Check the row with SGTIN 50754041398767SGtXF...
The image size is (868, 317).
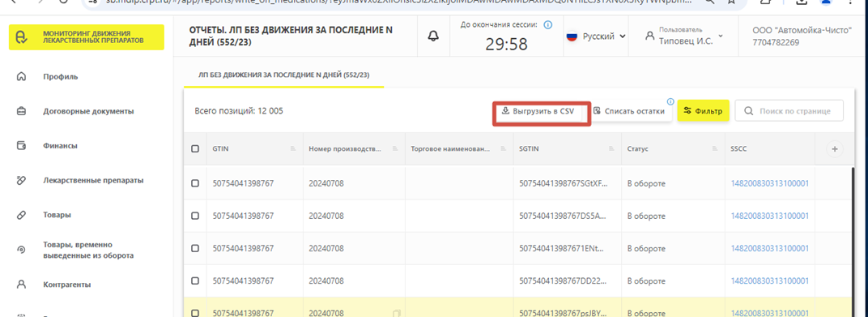195,183
